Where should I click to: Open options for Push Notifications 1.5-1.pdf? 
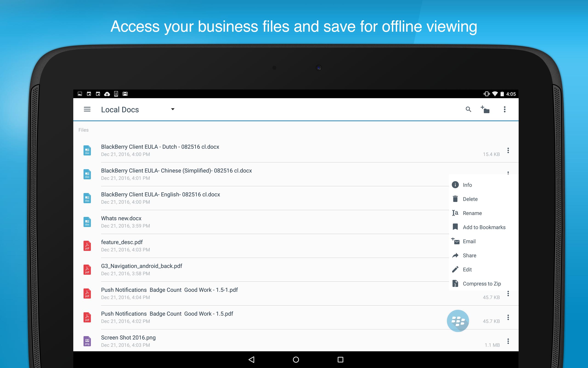[508, 293]
